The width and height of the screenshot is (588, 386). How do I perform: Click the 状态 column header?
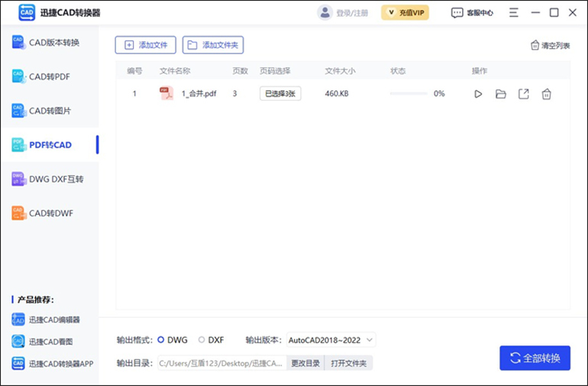pyautogui.click(x=398, y=71)
